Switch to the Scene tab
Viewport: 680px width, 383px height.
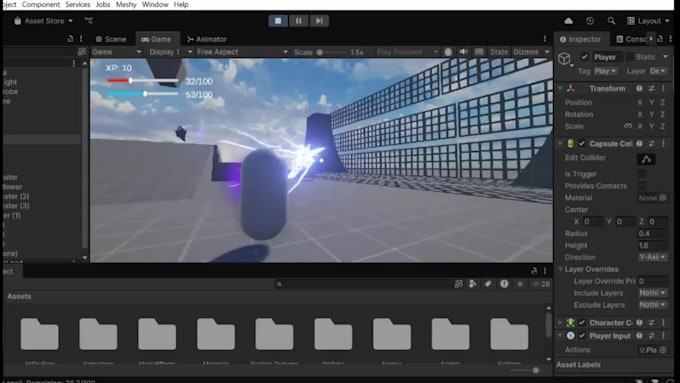111,39
